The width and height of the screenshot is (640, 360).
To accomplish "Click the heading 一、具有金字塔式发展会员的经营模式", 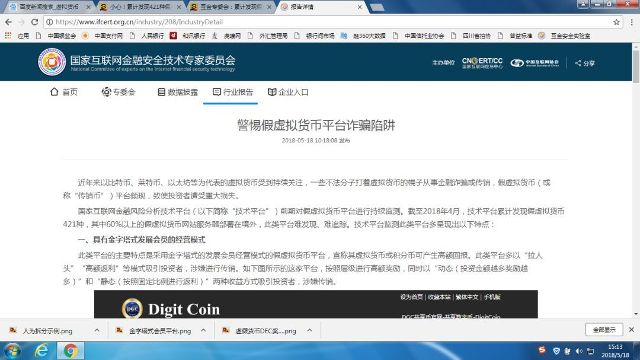I will (142, 240).
